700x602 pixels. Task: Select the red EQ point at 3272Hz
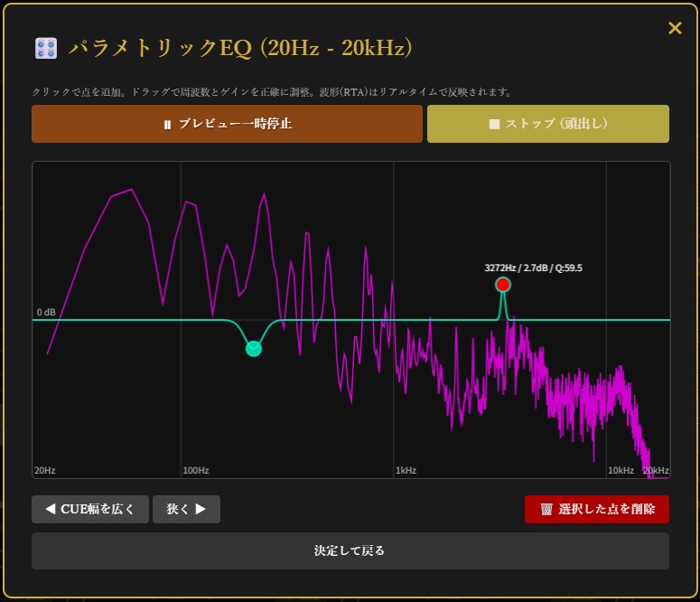point(503,284)
